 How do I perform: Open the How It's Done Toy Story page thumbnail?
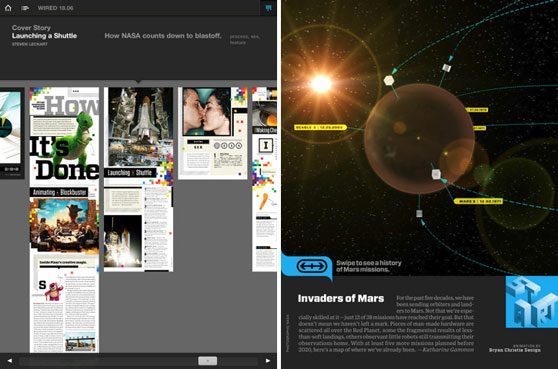pyautogui.click(x=64, y=137)
